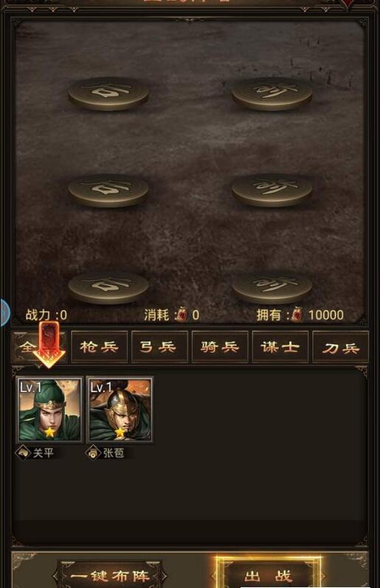The width and height of the screenshot is (380, 588).
Task: Tap the class icon beside 关平's name
Action: (x=23, y=453)
